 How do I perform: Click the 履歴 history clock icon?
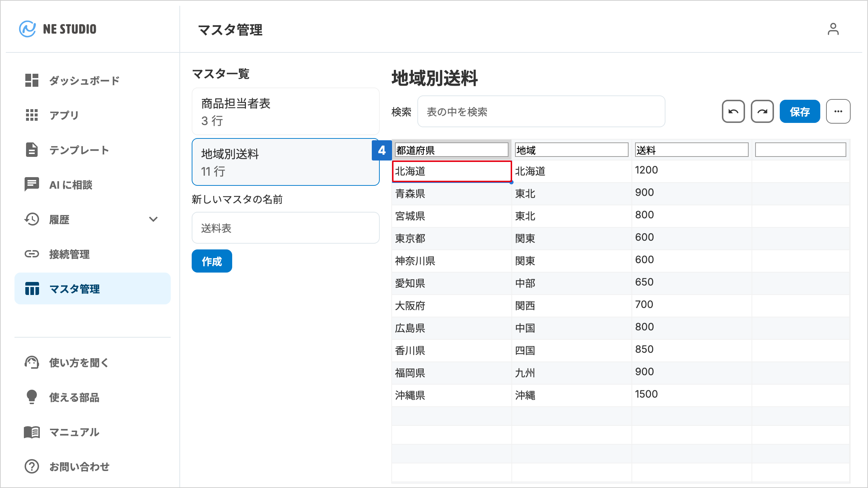[32, 219]
